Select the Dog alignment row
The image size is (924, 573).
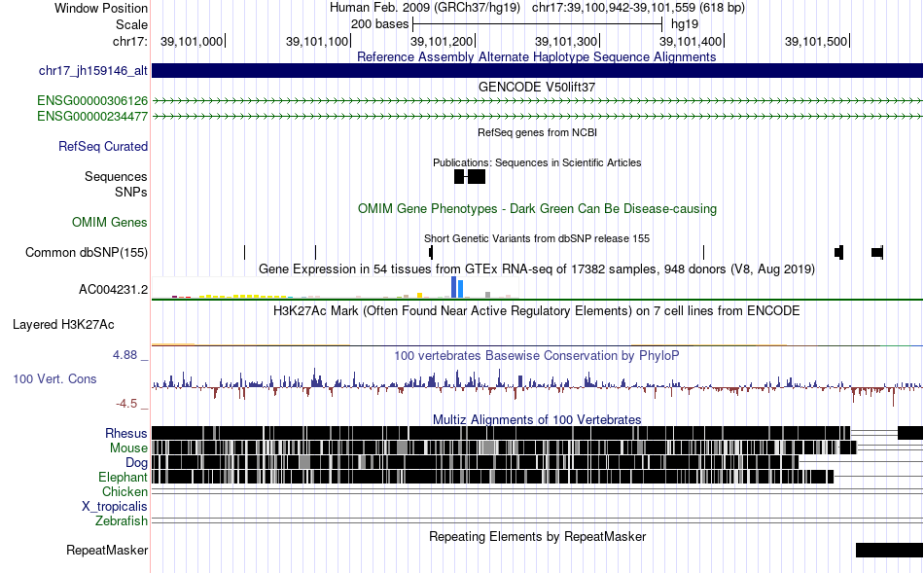pos(538,461)
